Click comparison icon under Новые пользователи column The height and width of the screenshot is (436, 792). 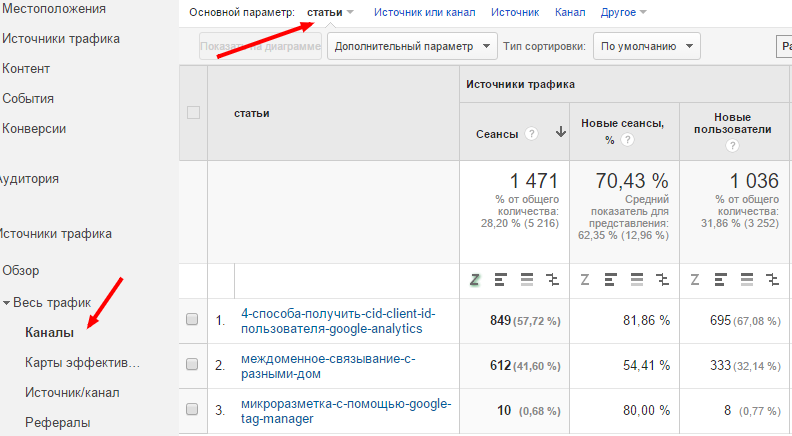[770, 280]
